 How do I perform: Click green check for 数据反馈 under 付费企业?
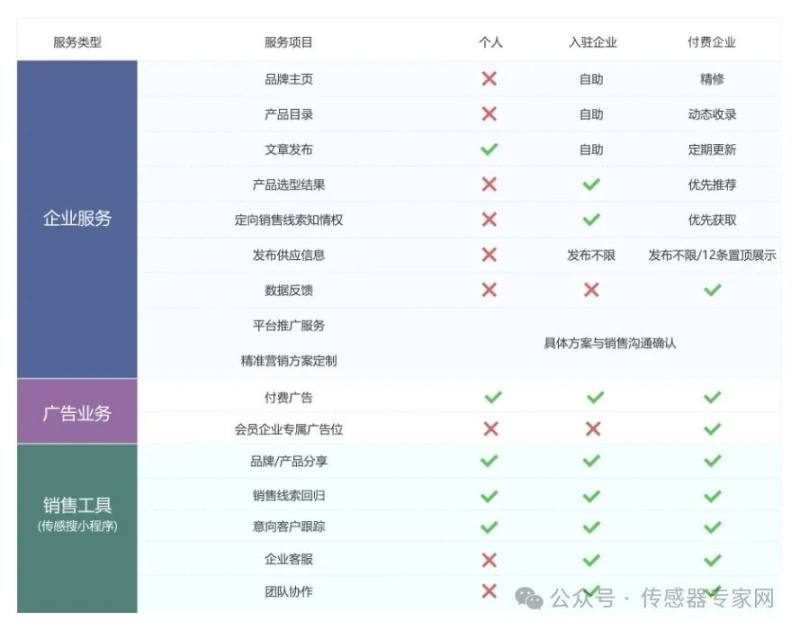(712, 290)
